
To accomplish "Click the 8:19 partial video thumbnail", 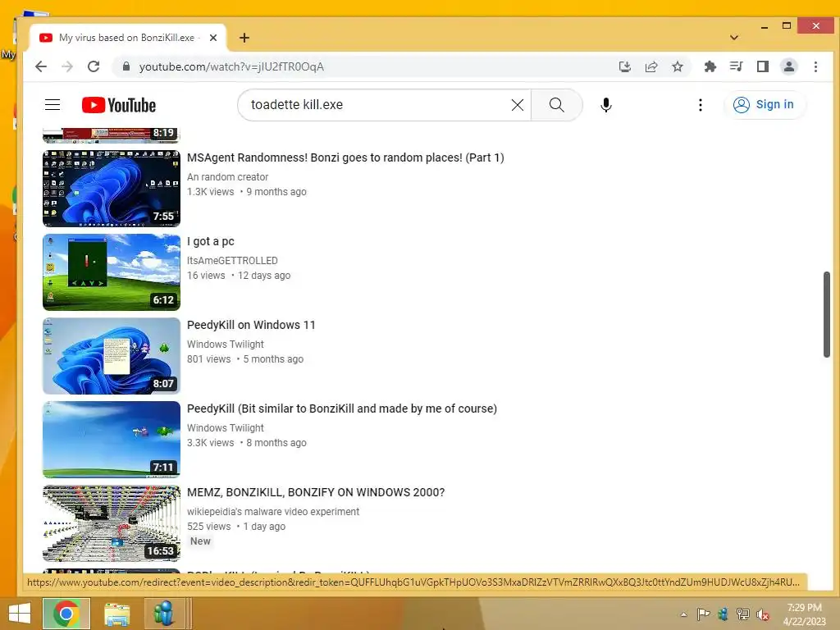I will pyautogui.click(x=112, y=135).
